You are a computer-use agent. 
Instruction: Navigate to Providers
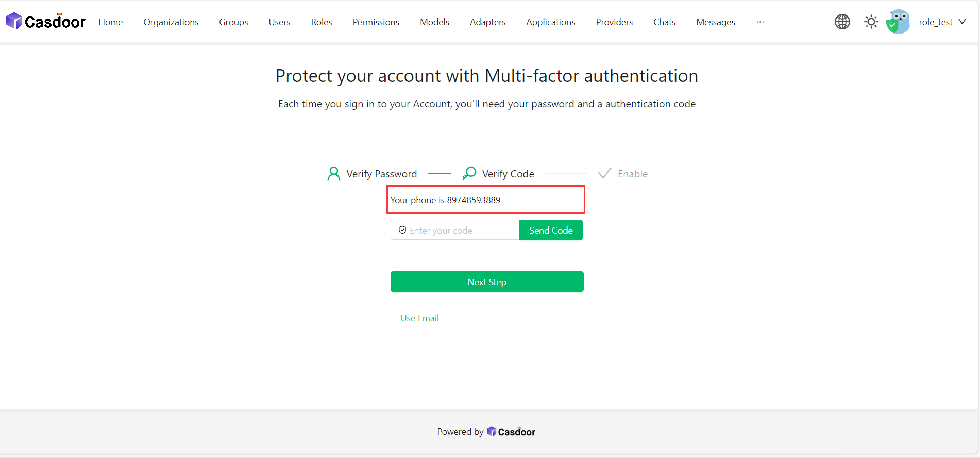click(614, 22)
